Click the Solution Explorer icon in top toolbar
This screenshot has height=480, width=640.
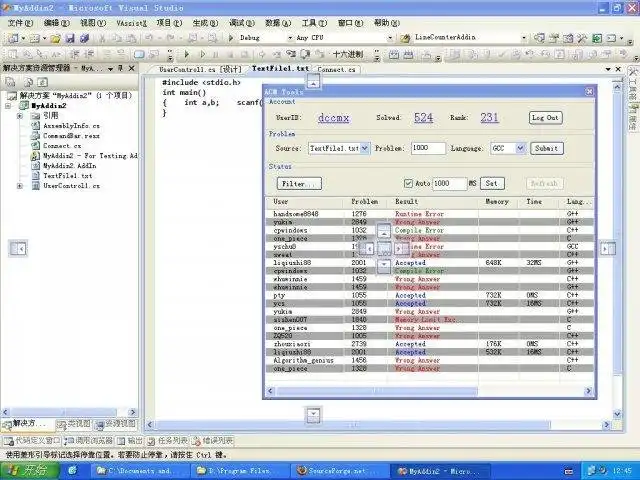pos(539,38)
